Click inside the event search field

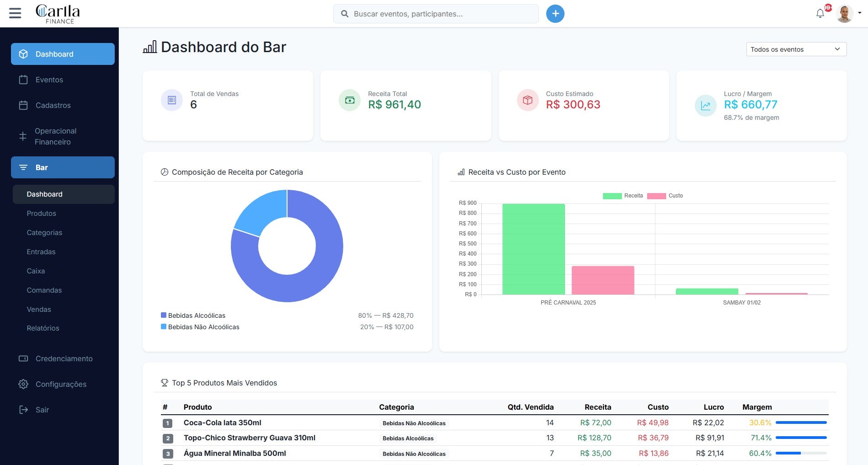(435, 13)
